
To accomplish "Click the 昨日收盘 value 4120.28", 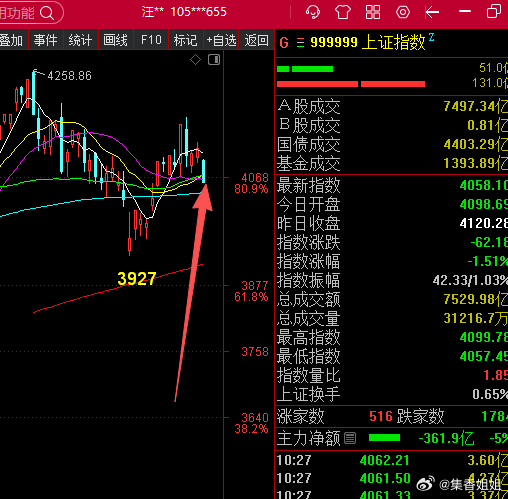I will (x=483, y=223).
